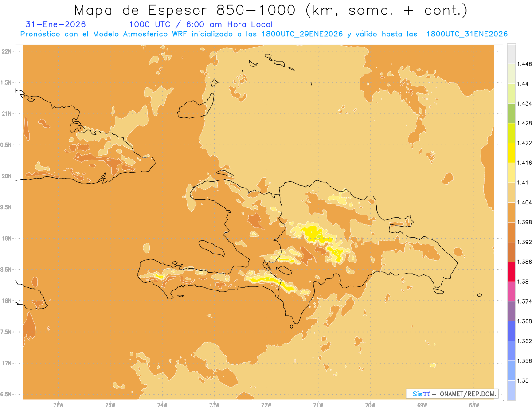Click the longitude axis label '75W'
The height and width of the screenshot is (411, 532).
[x=110, y=405]
